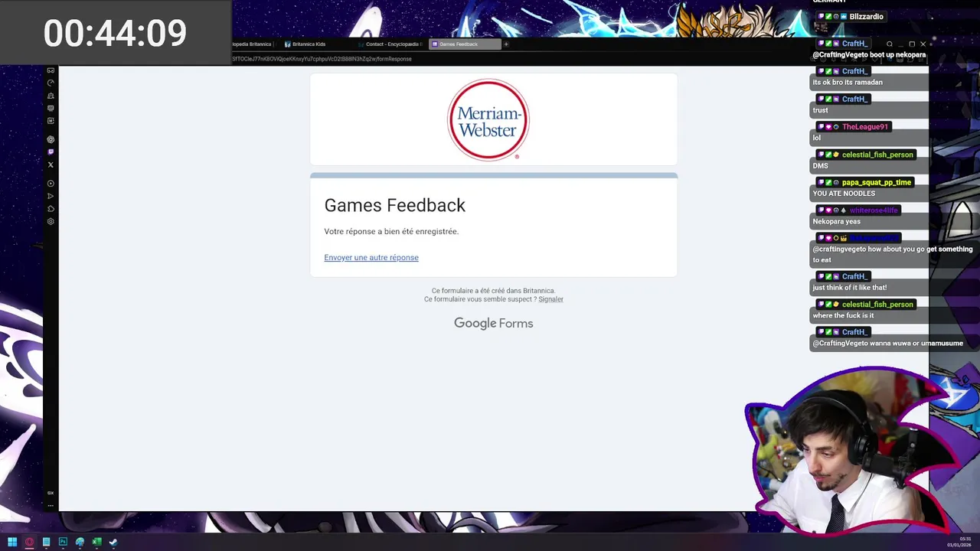Click whiterose4life chat username
980x551 pixels.
[874, 210]
